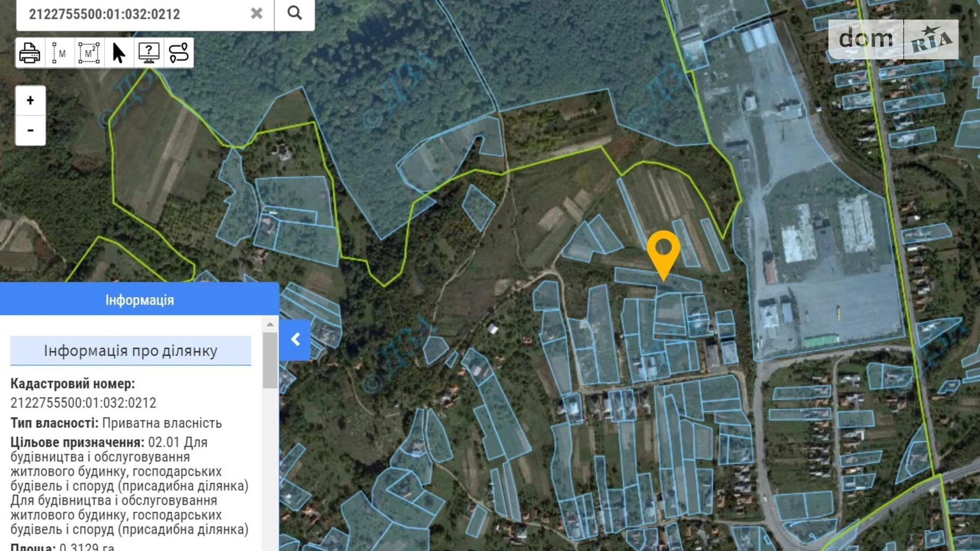The width and height of the screenshot is (980, 551).
Task: Select the route path tool
Action: point(179,53)
